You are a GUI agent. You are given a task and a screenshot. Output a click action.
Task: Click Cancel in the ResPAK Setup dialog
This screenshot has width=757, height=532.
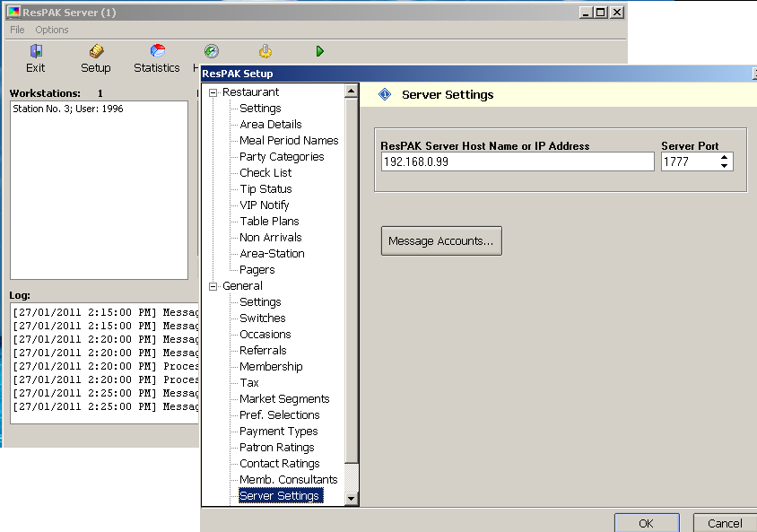tap(725, 523)
